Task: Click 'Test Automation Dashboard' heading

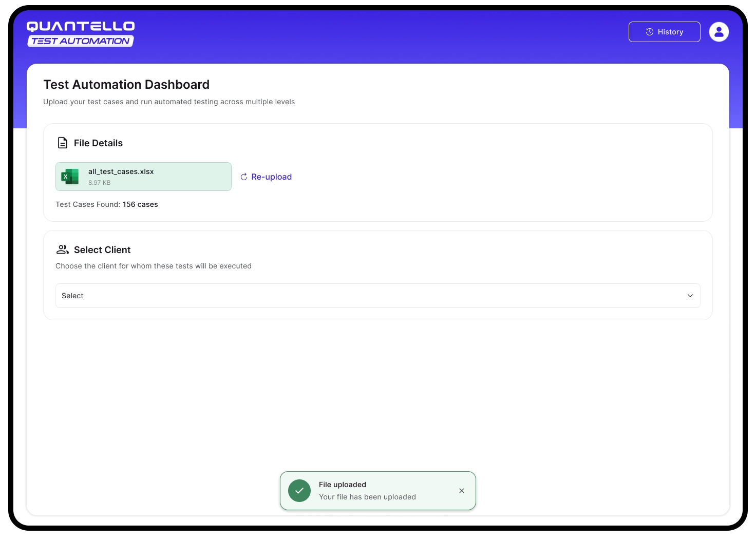Action: (x=126, y=84)
